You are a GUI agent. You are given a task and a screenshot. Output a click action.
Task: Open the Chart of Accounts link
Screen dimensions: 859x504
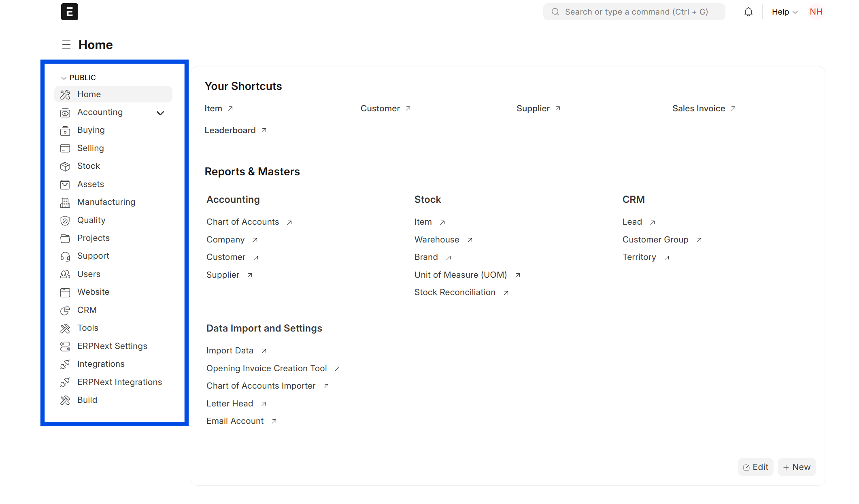click(242, 222)
